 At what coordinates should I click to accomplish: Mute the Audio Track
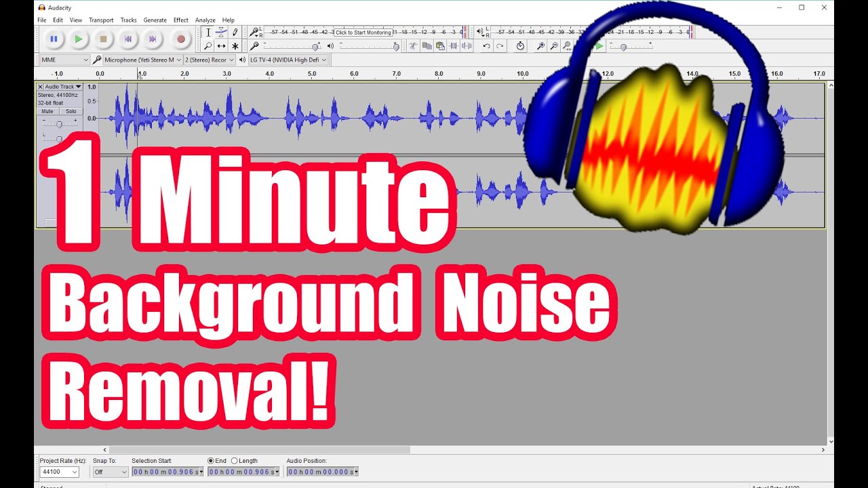coord(47,111)
